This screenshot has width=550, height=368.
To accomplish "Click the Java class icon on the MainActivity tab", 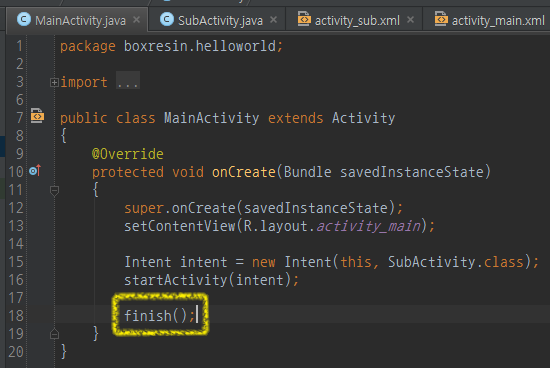I will point(24,19).
